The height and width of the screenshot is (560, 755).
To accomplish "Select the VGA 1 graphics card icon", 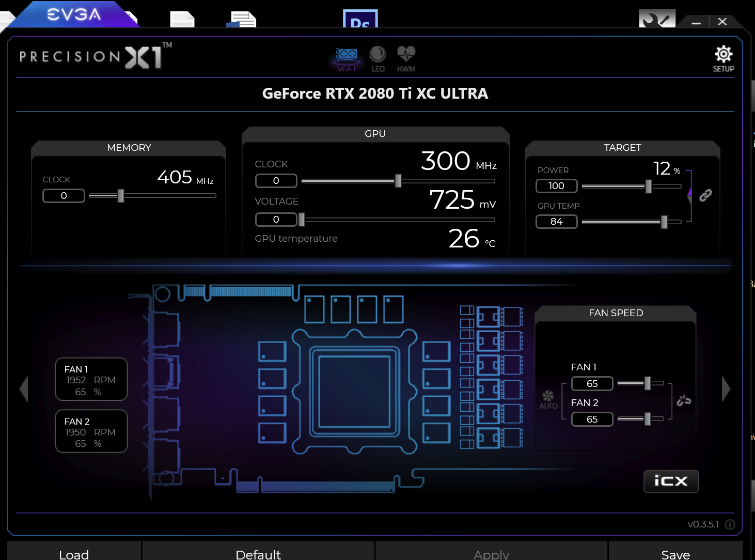I will click(347, 59).
